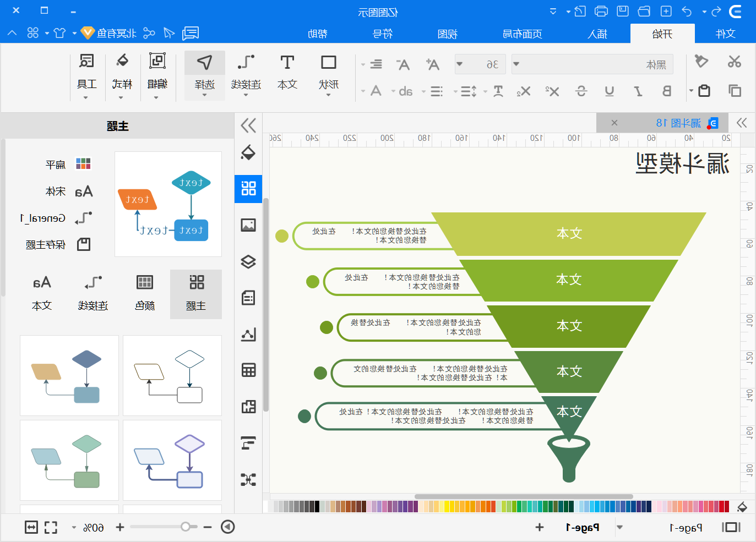Expand the 编辑 edit dropdown
756x542 pixels.
point(156,98)
